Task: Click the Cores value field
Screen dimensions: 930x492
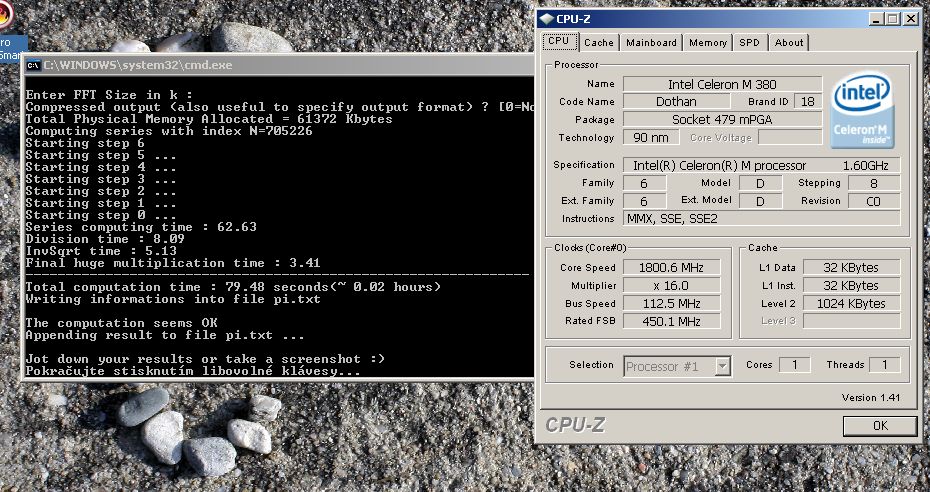Action: 795,365
